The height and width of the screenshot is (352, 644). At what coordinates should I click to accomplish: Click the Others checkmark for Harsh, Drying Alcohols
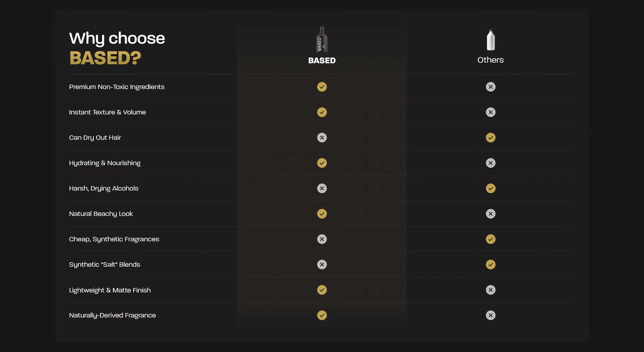[x=490, y=188]
